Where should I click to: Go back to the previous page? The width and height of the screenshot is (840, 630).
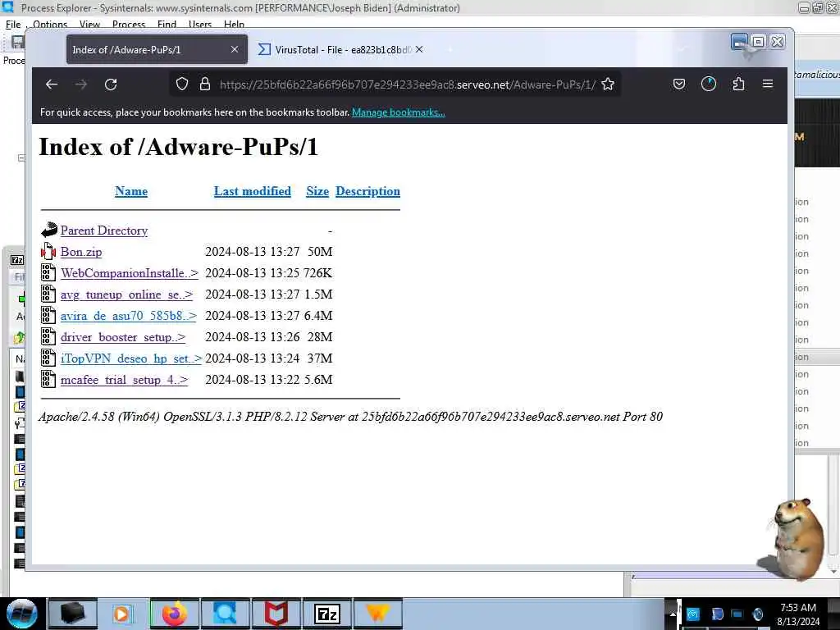point(52,84)
